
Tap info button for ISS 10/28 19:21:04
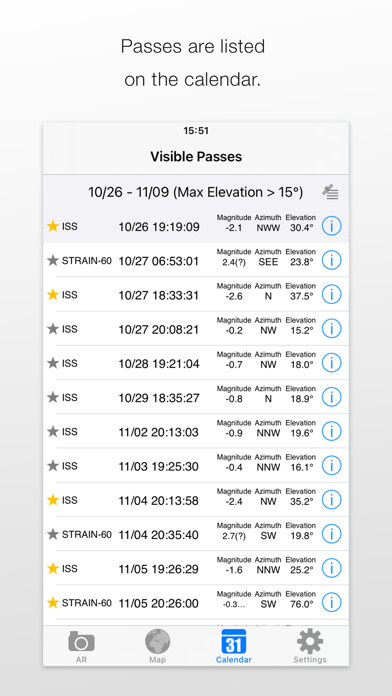(x=331, y=363)
